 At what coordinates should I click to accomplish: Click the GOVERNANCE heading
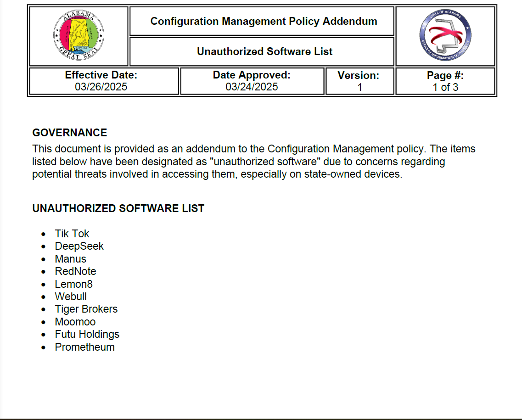click(x=70, y=133)
